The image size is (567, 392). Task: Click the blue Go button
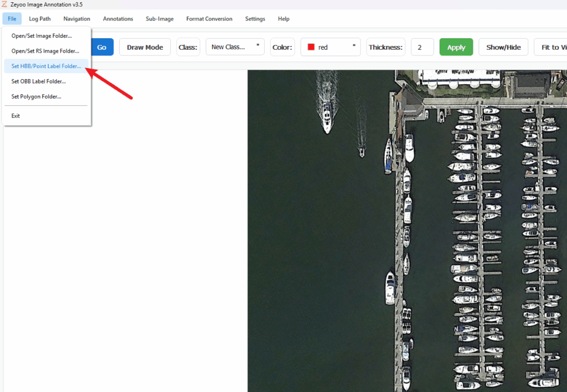[102, 47]
